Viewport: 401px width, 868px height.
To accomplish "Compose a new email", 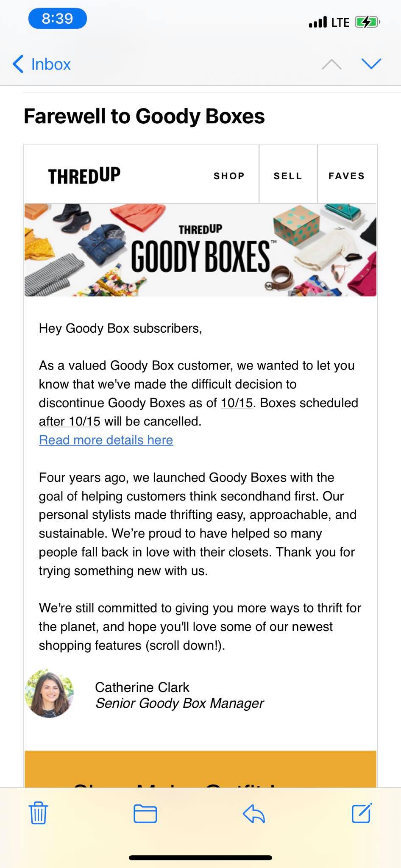I will [x=362, y=813].
